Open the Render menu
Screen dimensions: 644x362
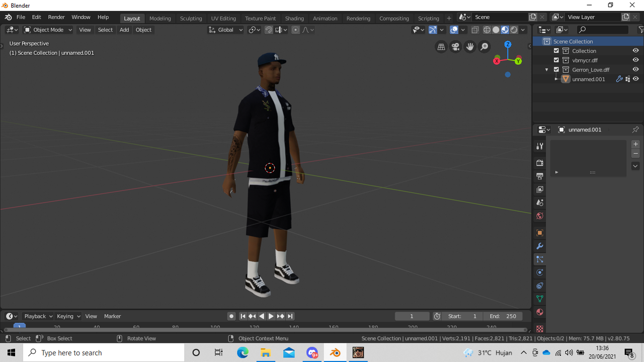(56, 17)
